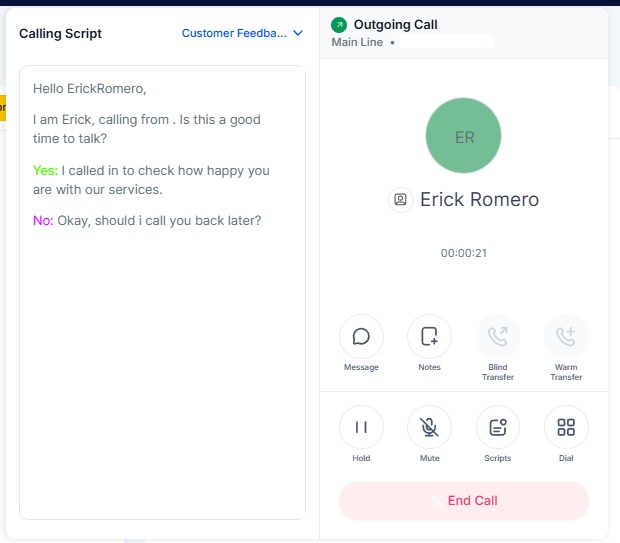Expand the Customer Feedback script dropdown

(242, 33)
